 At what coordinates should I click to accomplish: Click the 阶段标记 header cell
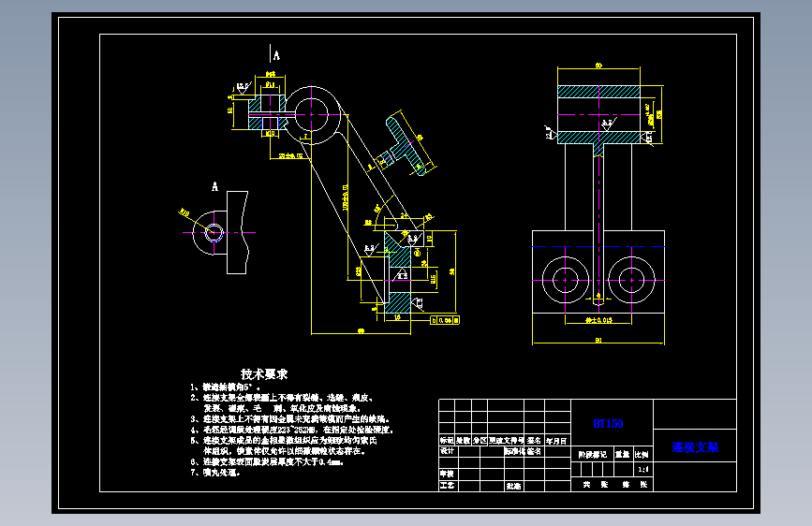[x=593, y=455]
